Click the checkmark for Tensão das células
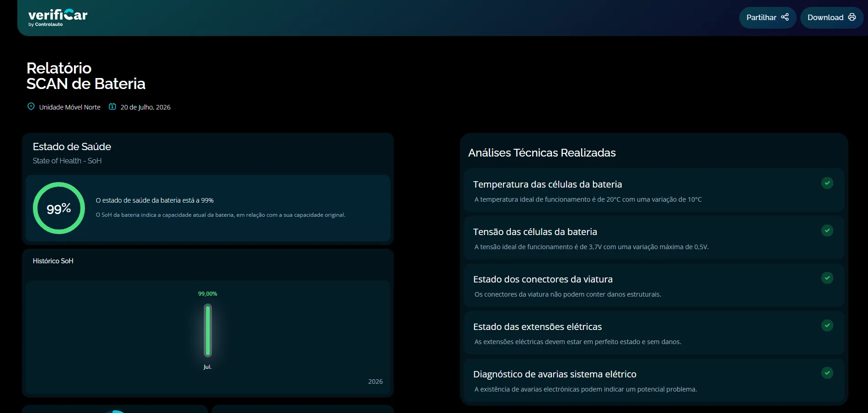Viewport: 868px width, 413px height. tap(827, 230)
